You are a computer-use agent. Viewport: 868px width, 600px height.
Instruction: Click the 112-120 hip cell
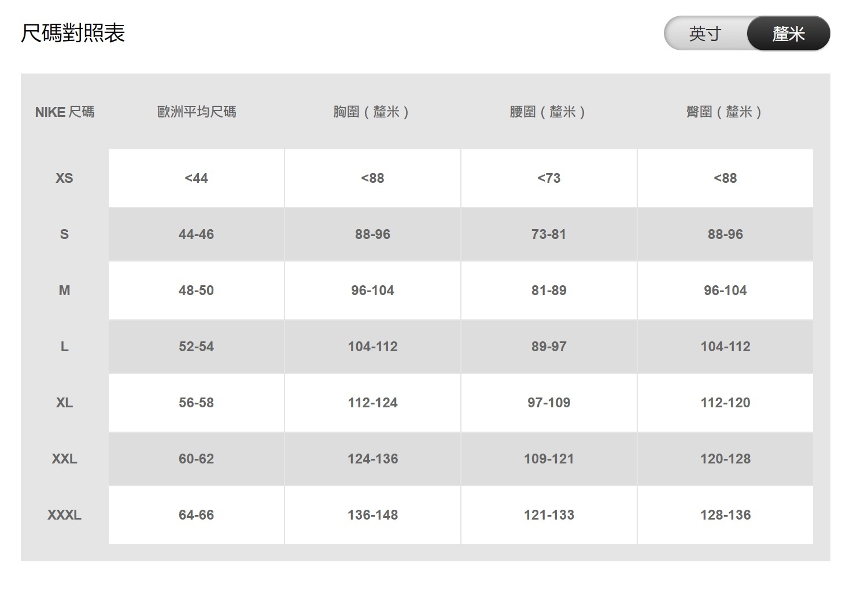[726, 403]
